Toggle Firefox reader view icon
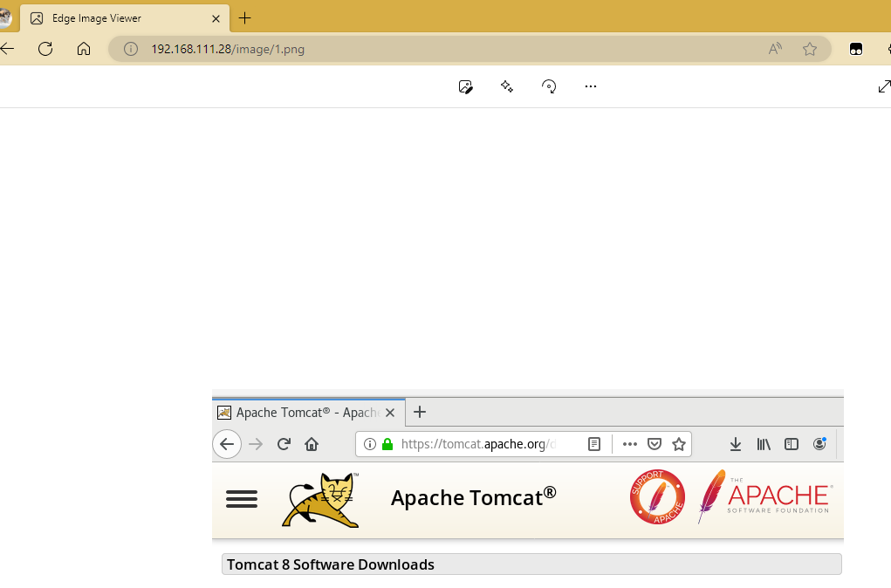Viewport: 891px width, 588px height. point(594,444)
